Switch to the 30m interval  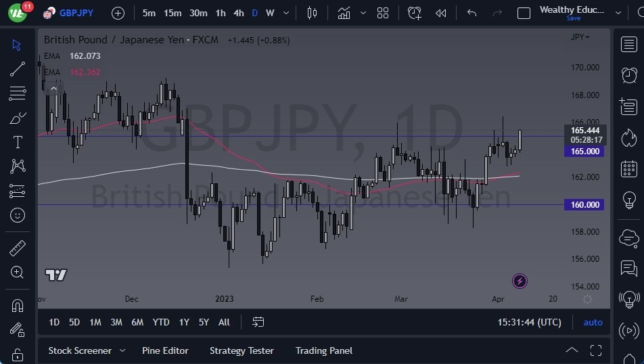[x=198, y=13]
